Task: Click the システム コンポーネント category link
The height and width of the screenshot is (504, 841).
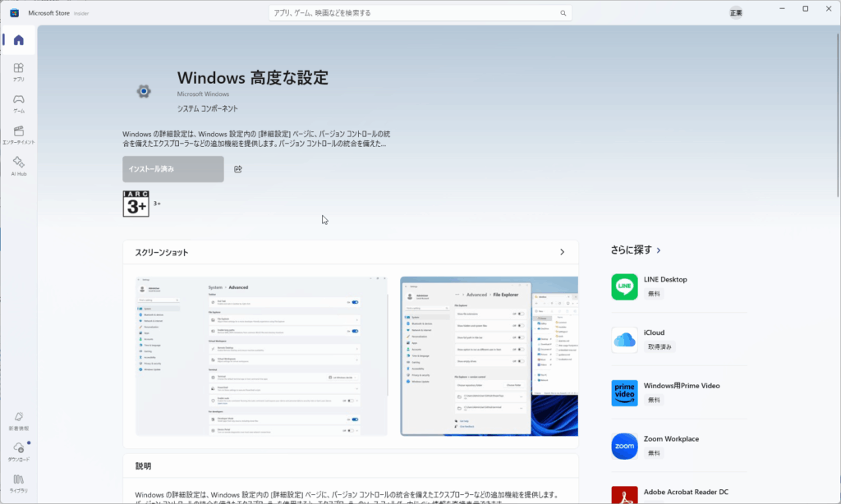Action: [208, 108]
